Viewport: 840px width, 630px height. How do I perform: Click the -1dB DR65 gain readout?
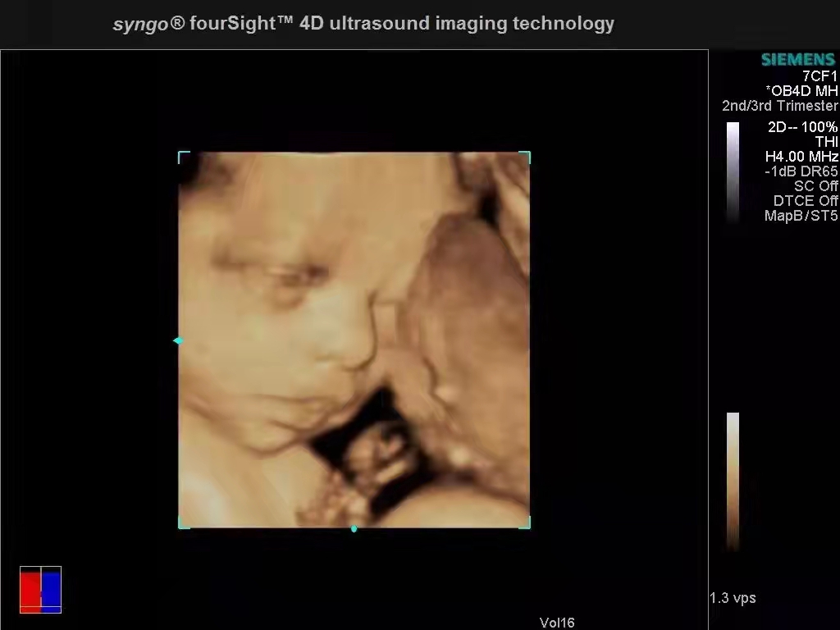click(x=801, y=171)
